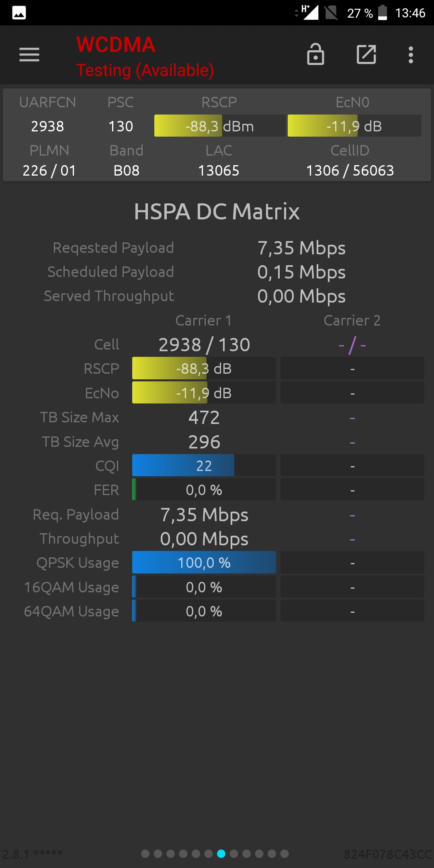Tap the export/share icon in toolbar
Viewport: 434px width, 868px height.
point(366,54)
